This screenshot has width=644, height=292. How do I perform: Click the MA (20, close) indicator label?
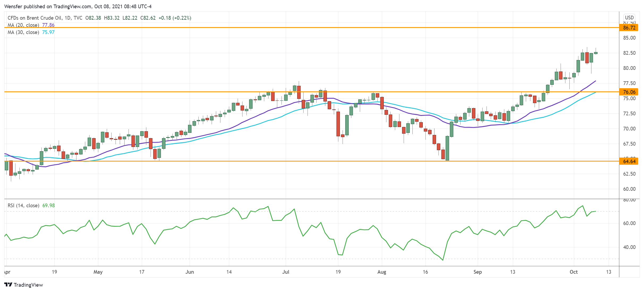(23, 25)
